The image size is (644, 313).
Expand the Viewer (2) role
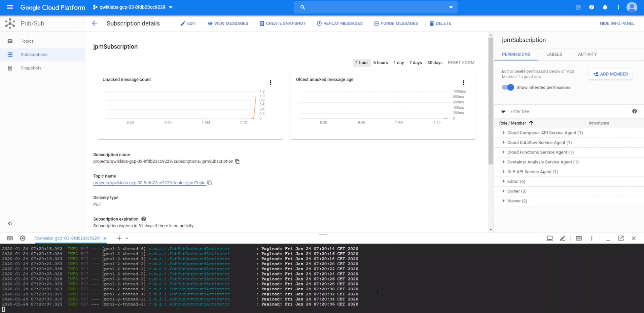[x=503, y=201]
